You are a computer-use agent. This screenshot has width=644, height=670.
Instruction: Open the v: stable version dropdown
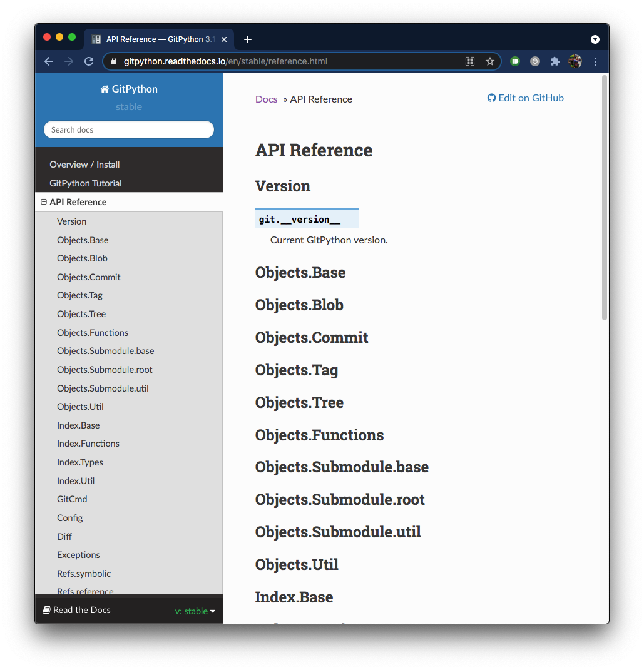pyautogui.click(x=195, y=611)
